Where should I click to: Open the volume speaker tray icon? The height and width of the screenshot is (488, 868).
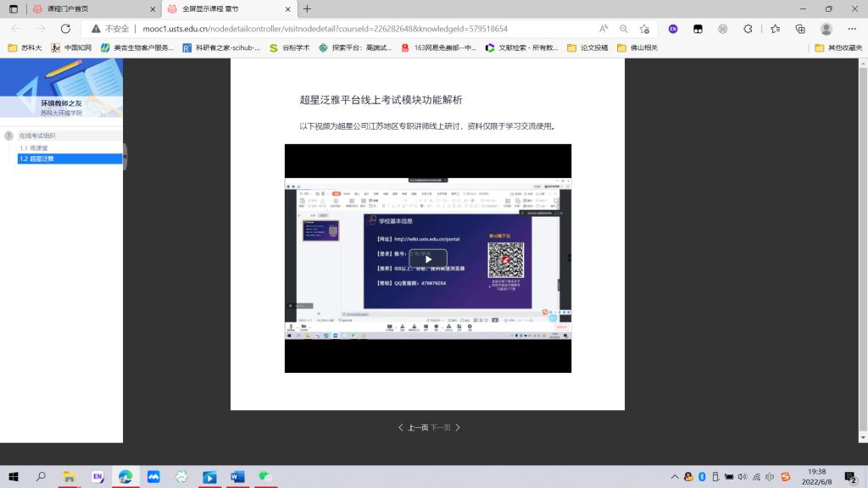pyautogui.click(x=743, y=476)
